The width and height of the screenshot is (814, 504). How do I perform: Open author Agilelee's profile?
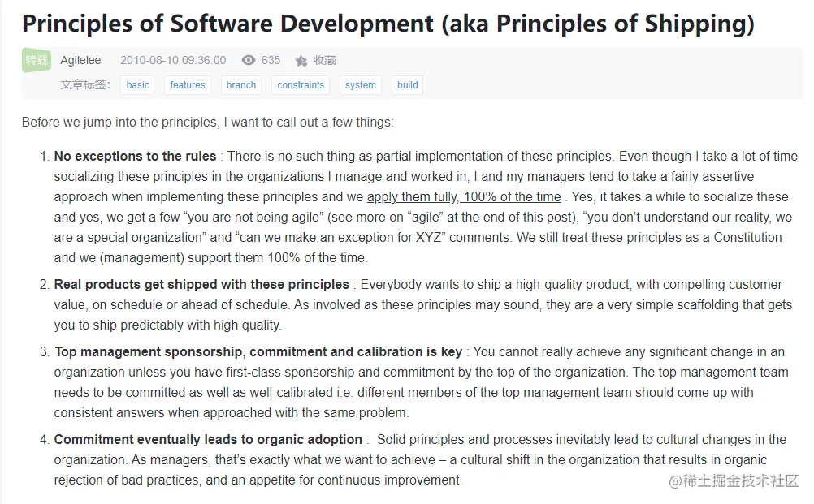[80, 60]
